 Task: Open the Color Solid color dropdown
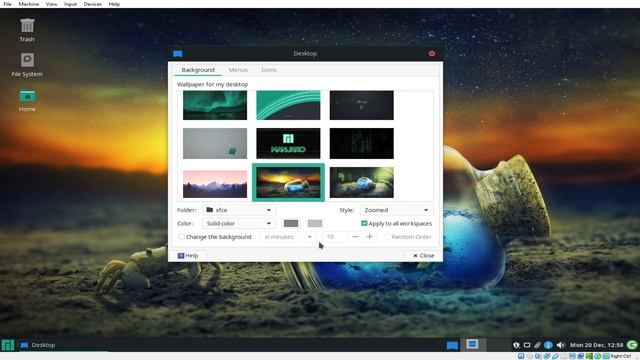(239, 223)
